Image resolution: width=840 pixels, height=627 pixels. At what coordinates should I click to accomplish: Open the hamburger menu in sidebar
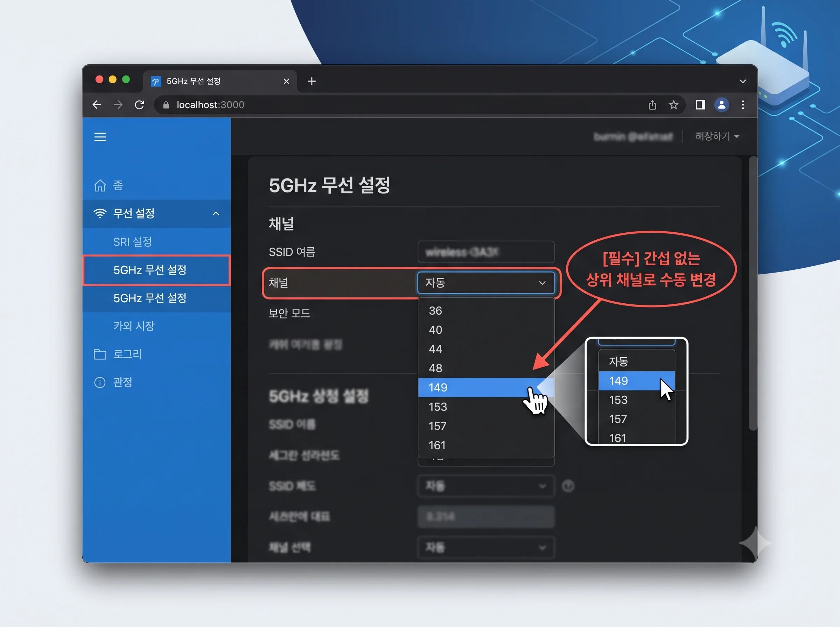(x=100, y=137)
